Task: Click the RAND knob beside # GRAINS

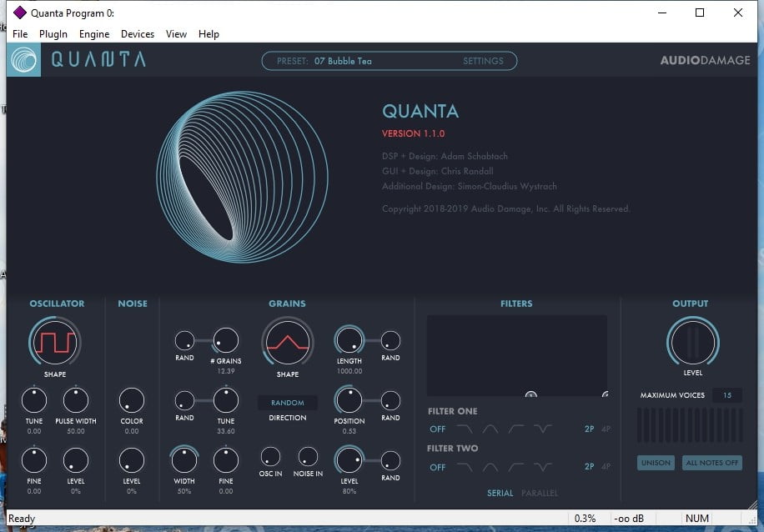Action: (x=184, y=340)
